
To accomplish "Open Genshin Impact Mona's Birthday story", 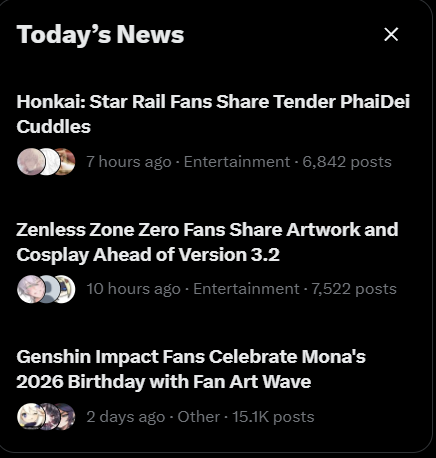I will [191, 369].
